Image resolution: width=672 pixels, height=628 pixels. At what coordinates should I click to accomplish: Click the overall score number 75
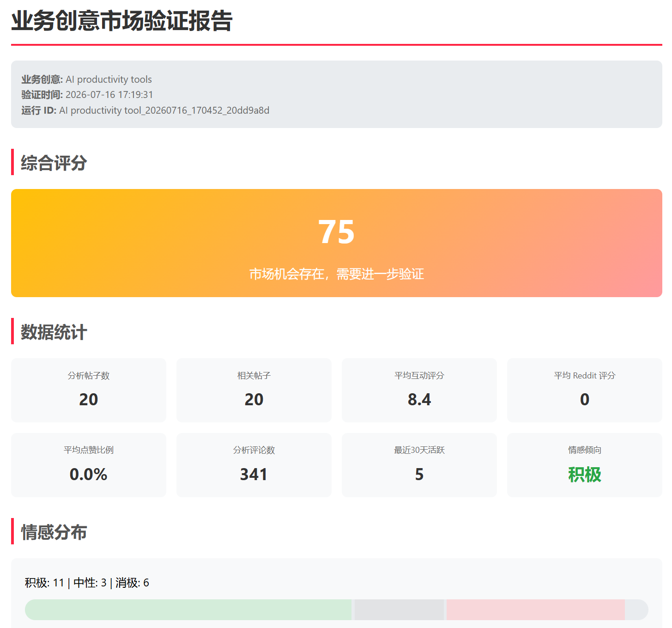[336, 232]
